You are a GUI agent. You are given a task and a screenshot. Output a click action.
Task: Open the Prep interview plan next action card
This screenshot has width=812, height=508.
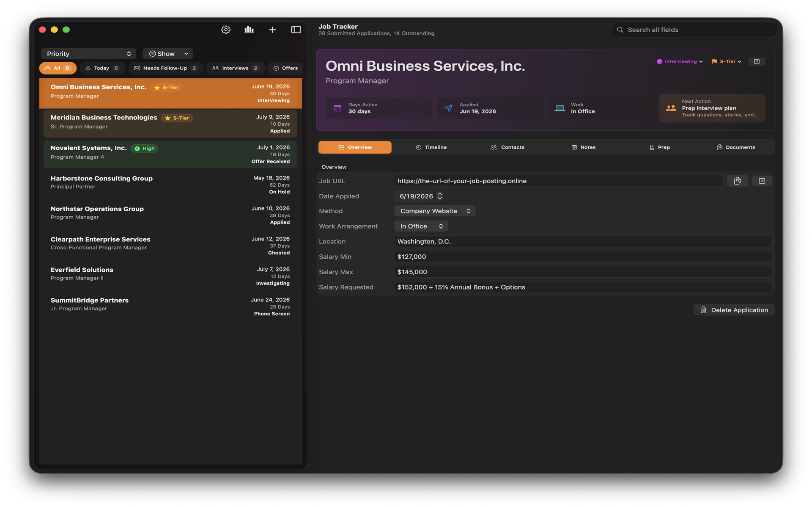click(712, 108)
